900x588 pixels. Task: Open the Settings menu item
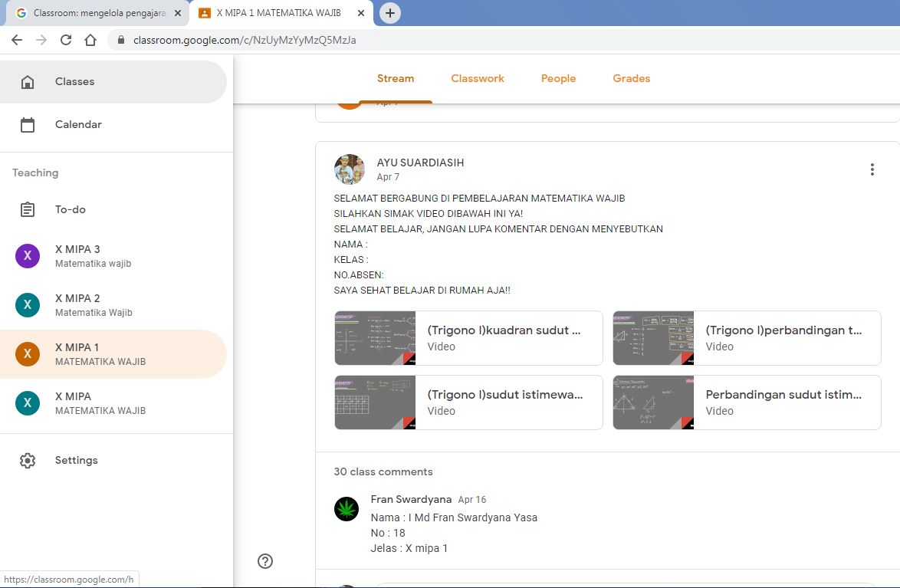(113, 461)
